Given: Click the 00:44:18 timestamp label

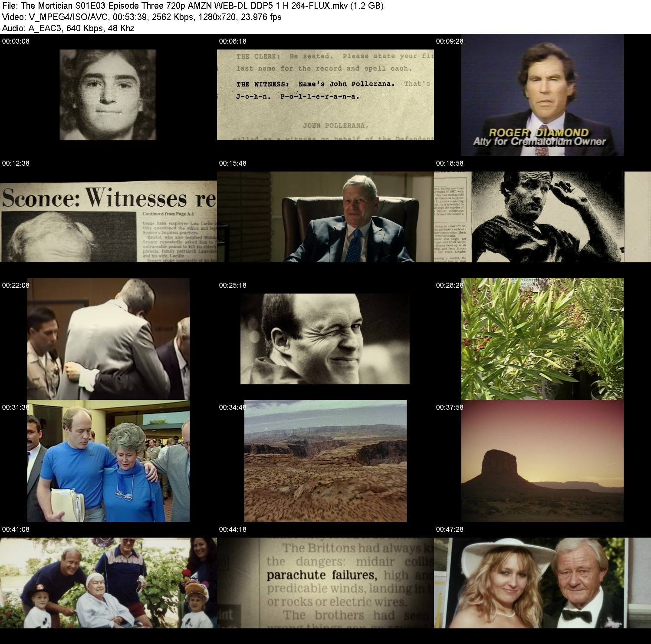Looking at the screenshot, I should pyautogui.click(x=233, y=529).
